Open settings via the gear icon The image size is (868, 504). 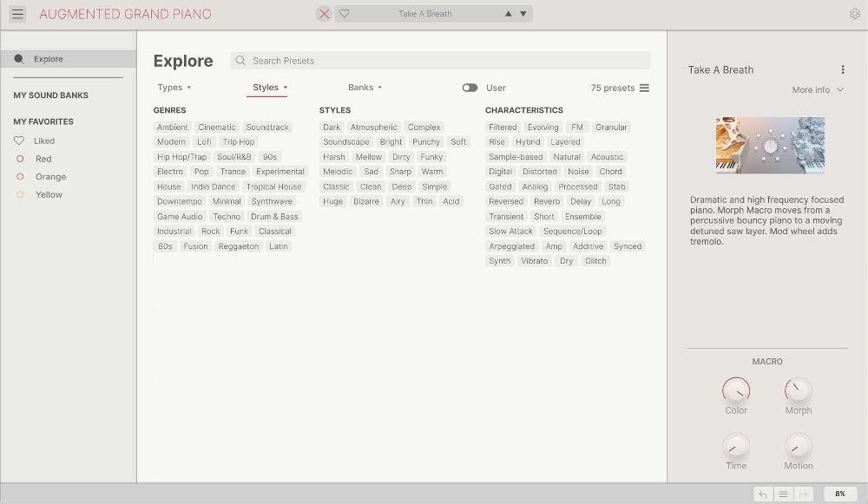coord(855,14)
